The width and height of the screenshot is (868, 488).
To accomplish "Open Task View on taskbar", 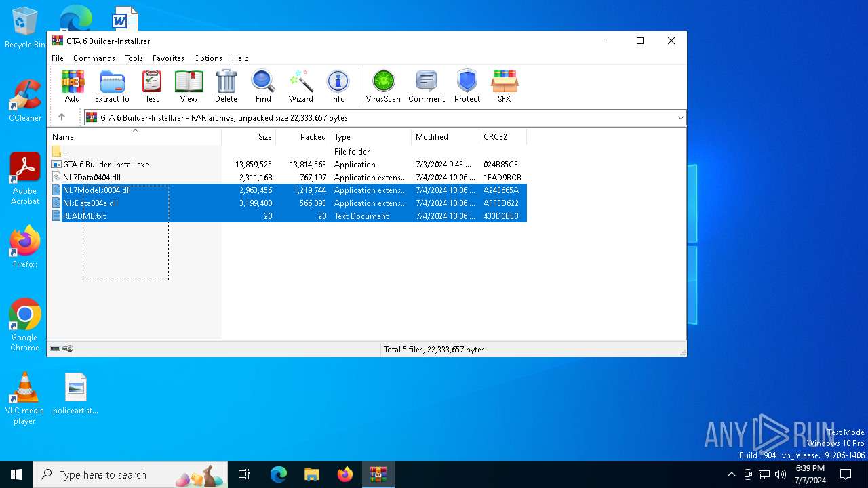I will (x=244, y=474).
